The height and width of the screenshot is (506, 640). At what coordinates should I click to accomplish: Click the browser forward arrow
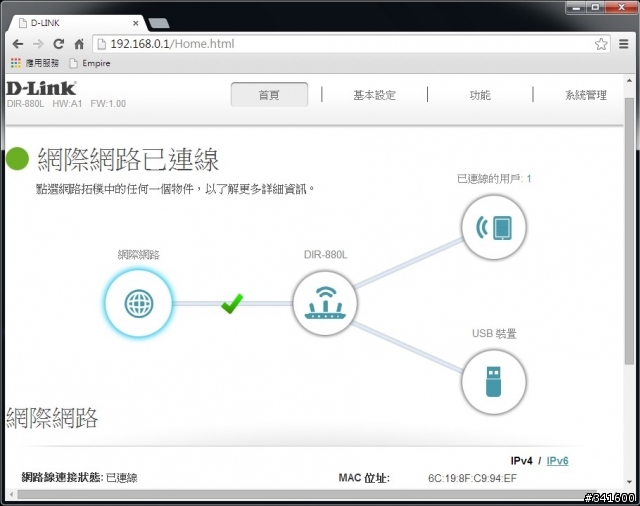38,44
